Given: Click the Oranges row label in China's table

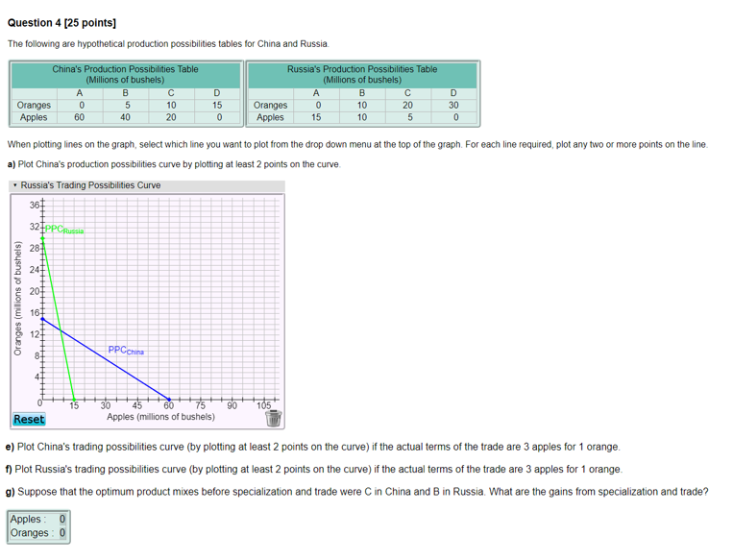Looking at the screenshot, I should (x=35, y=105).
